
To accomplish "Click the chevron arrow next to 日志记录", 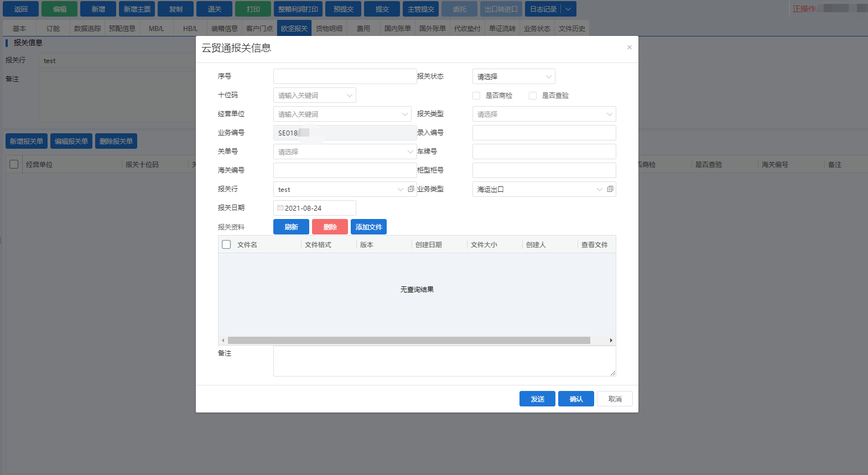I will 568,9.
